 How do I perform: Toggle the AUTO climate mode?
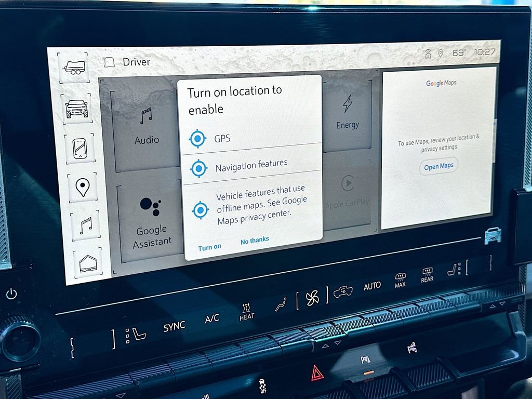(372, 286)
